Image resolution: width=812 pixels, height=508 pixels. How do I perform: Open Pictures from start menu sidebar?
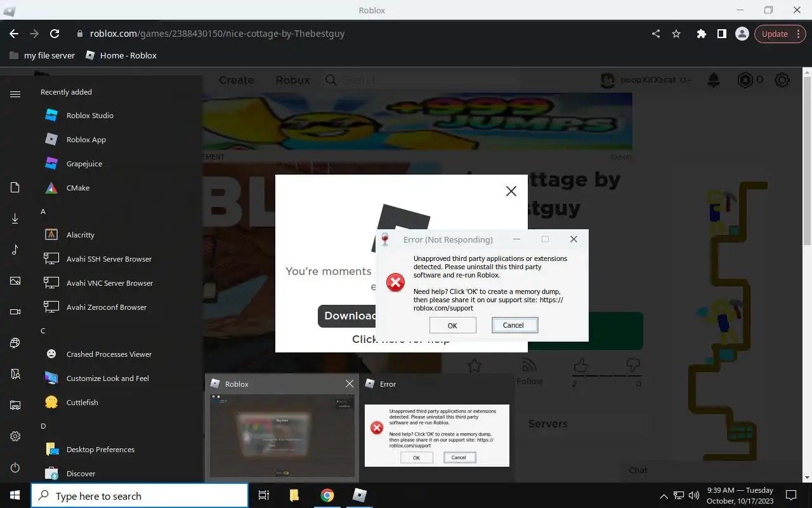[15, 281]
